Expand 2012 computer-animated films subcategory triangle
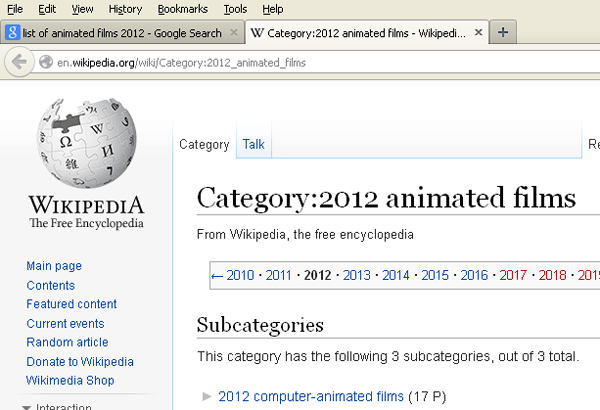Screen dimensions: 600x410 click(x=207, y=396)
